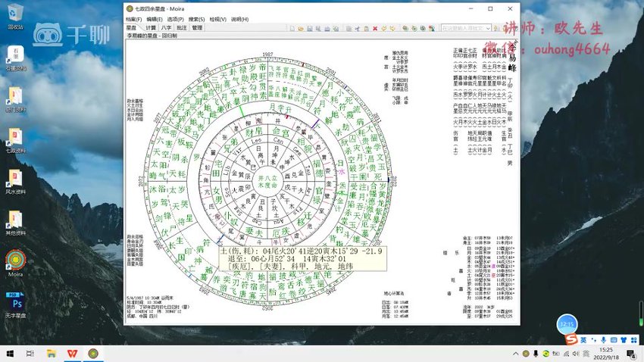Viewport: 644px width, 362px height.
Task: Switch to the 管理 tab
Action: [197, 27]
